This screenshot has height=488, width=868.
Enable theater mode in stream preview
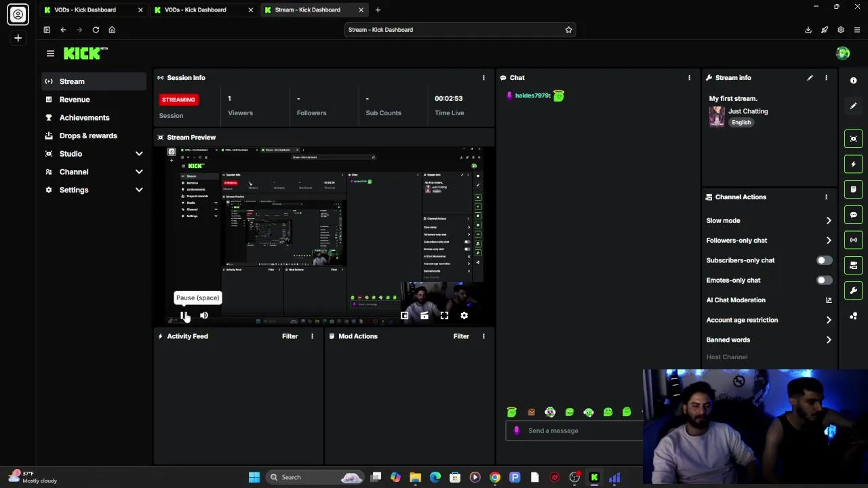pyautogui.click(x=425, y=315)
